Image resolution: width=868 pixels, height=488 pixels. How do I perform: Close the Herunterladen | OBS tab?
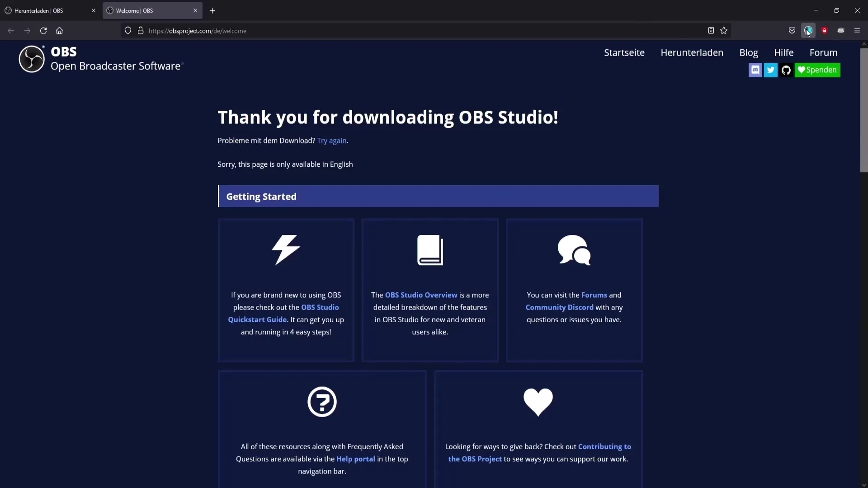[94, 11]
